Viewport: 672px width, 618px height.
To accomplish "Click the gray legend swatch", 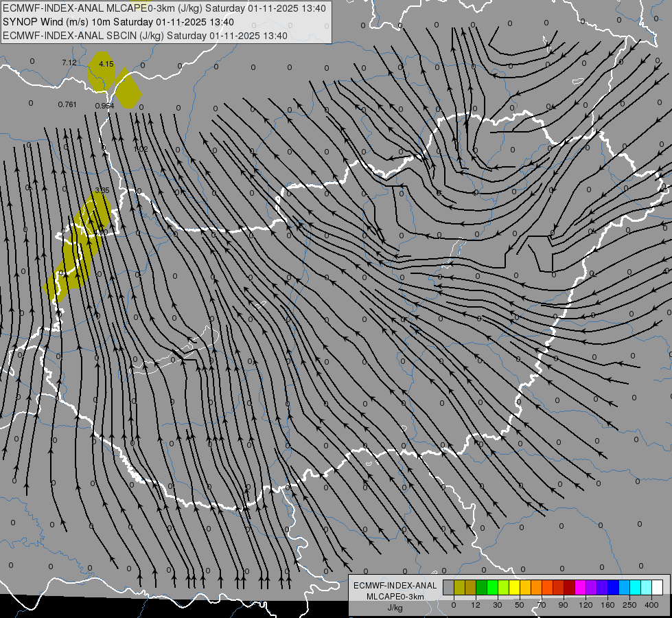I will pos(449,587).
